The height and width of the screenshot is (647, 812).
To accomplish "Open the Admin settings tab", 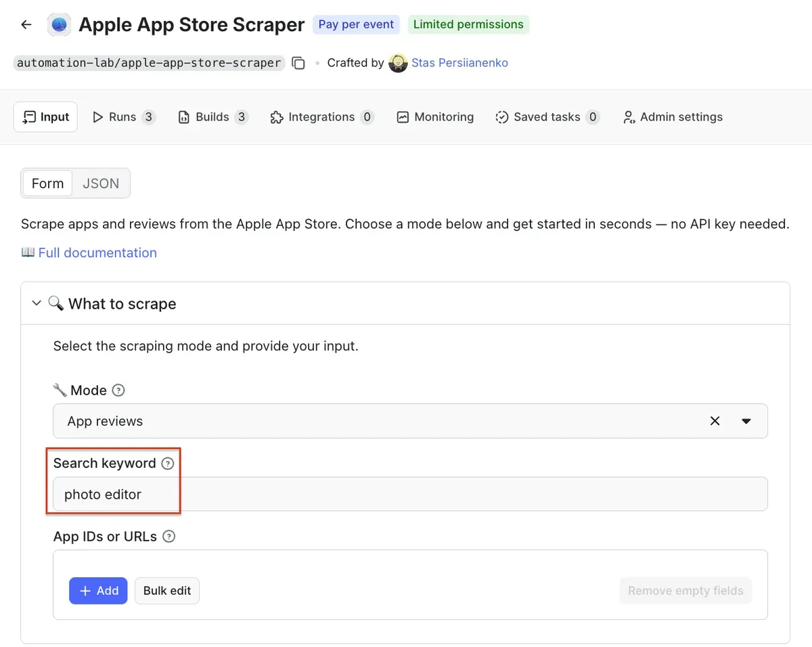I will point(673,117).
